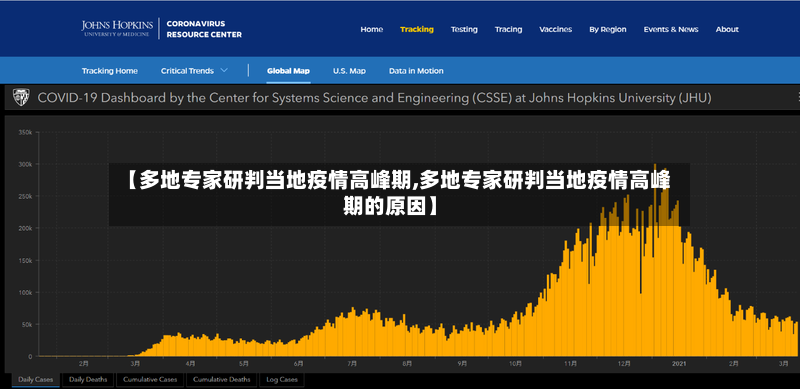
Task: Open the dashboard menu icon at header's right edge
Action: (x=798, y=97)
